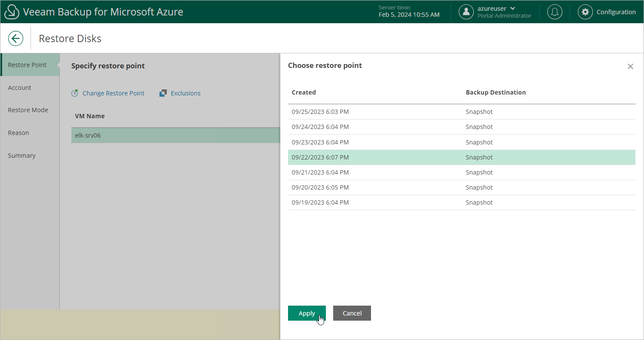Select the elk-srv06 VM row
Viewport: 644px width, 340px height.
[x=176, y=135]
